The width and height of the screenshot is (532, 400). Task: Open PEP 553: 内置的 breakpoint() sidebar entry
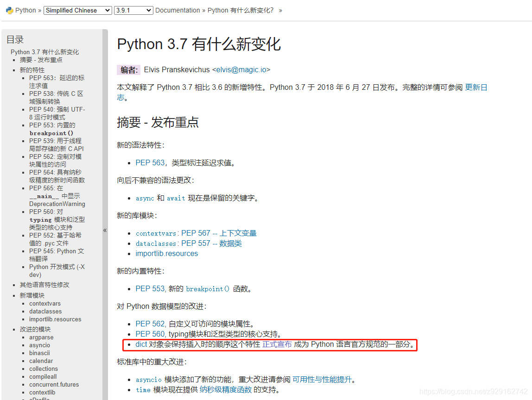(x=52, y=129)
